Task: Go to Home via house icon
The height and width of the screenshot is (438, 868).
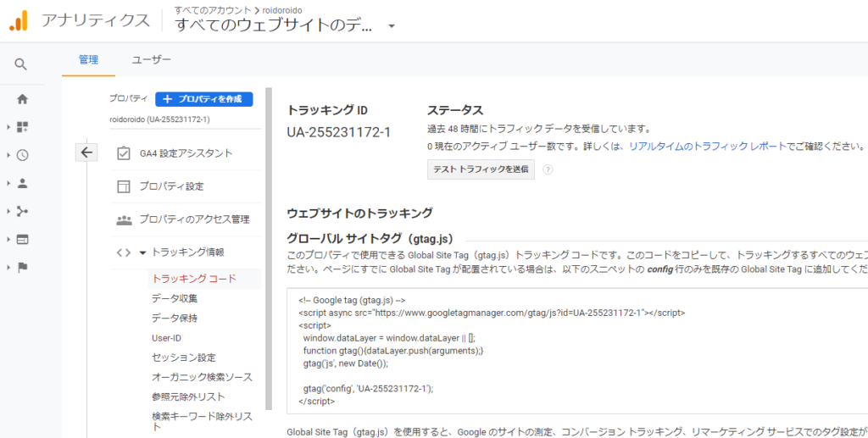Action: pos(22,100)
